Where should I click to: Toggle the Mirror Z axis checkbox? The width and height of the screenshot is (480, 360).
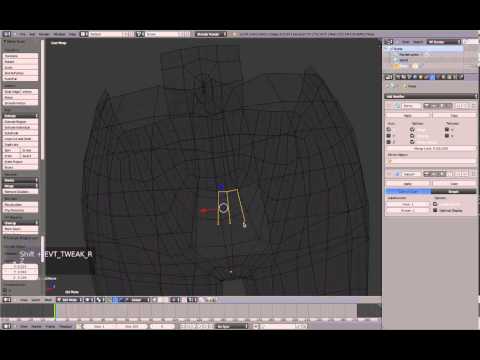(x=389, y=142)
